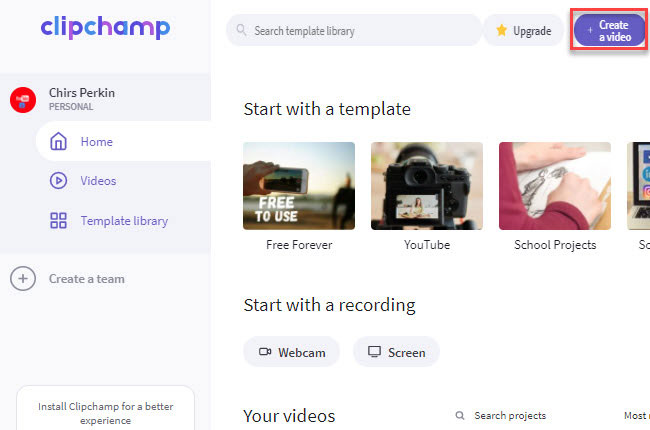Click the Free Forever caption
This screenshot has height=430, width=650.
(299, 245)
